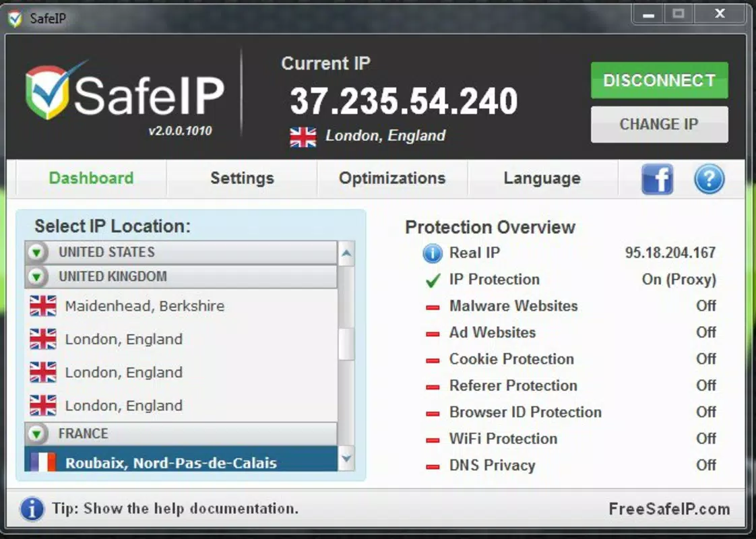
Task: Click the UK flag under Current IP
Action: pos(303,137)
